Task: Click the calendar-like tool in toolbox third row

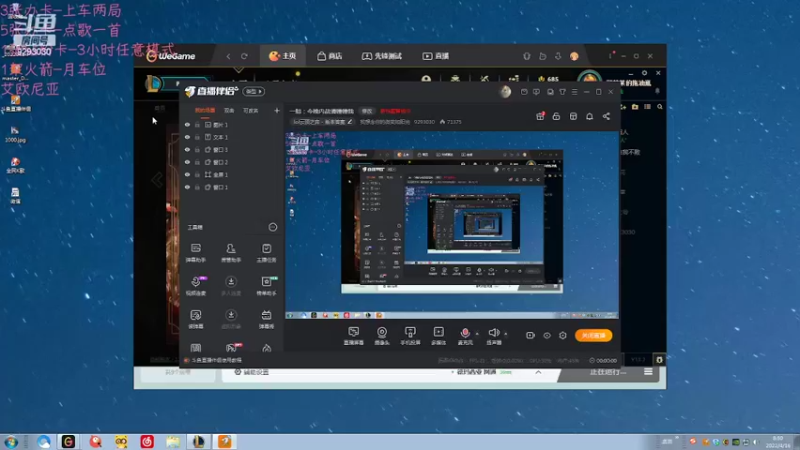Action: pyautogui.click(x=266, y=319)
